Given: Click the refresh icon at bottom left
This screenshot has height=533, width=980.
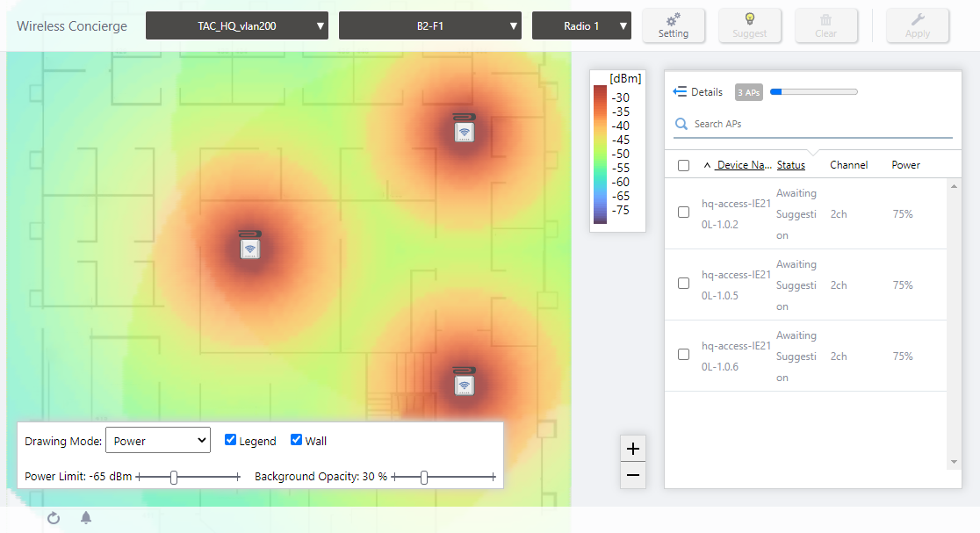Looking at the screenshot, I should [x=54, y=518].
